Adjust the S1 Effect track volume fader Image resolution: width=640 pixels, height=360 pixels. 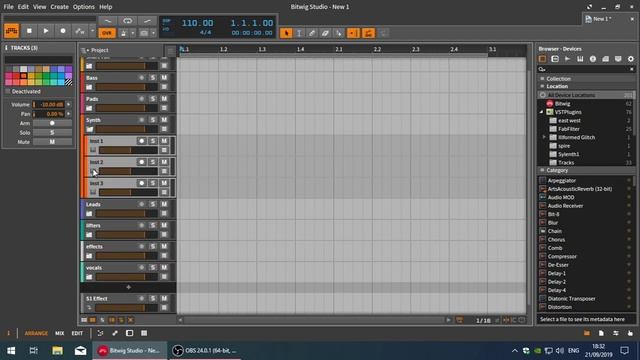tap(127, 308)
